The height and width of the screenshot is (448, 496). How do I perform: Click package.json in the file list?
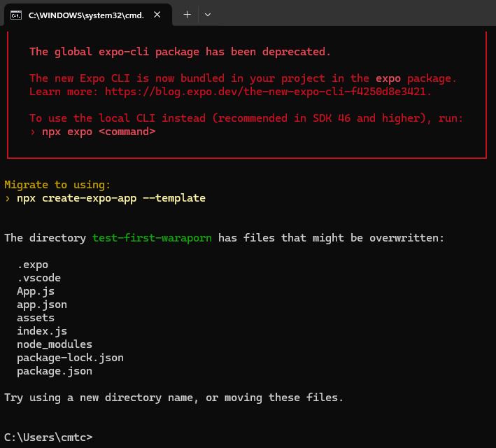pyautogui.click(x=55, y=371)
